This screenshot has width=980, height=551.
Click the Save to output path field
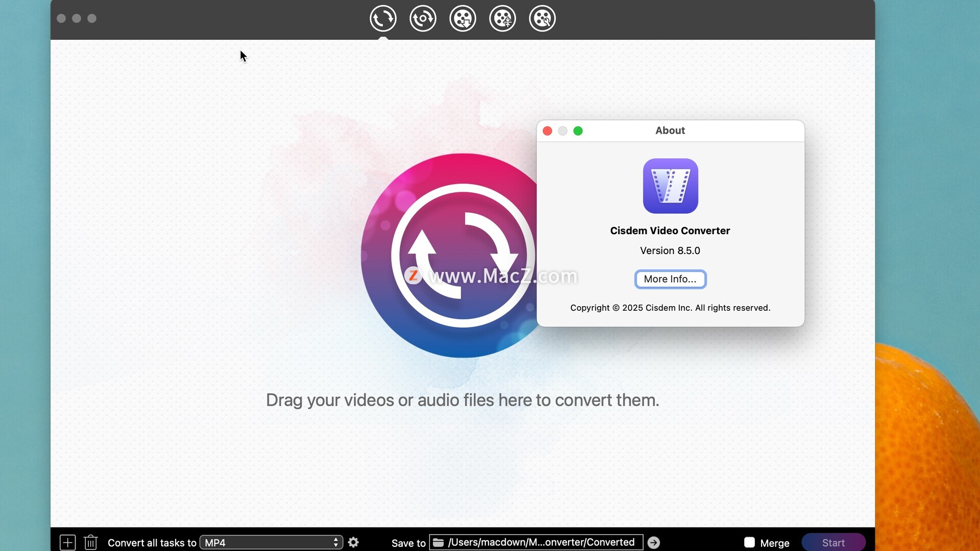coord(536,542)
